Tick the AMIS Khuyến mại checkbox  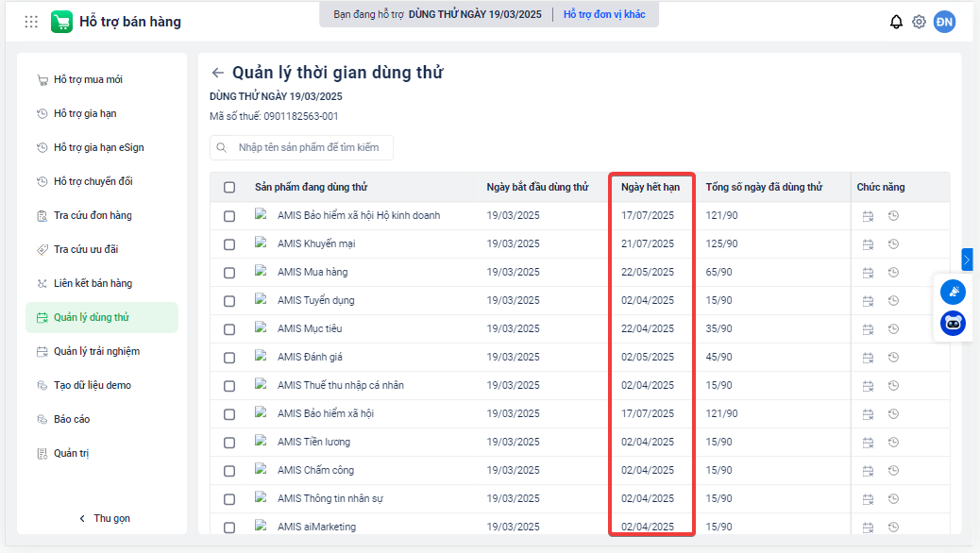(x=229, y=244)
